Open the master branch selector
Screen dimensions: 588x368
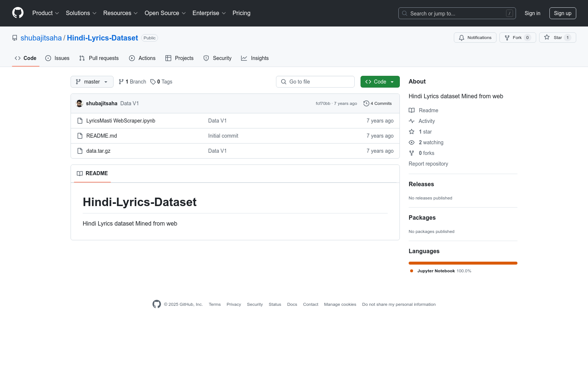[92, 82]
